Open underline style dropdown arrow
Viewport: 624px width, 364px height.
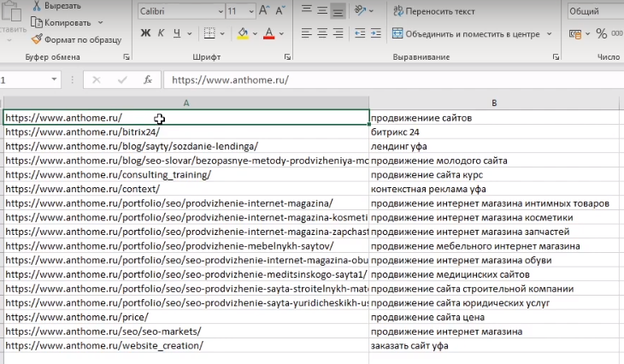click(x=190, y=34)
